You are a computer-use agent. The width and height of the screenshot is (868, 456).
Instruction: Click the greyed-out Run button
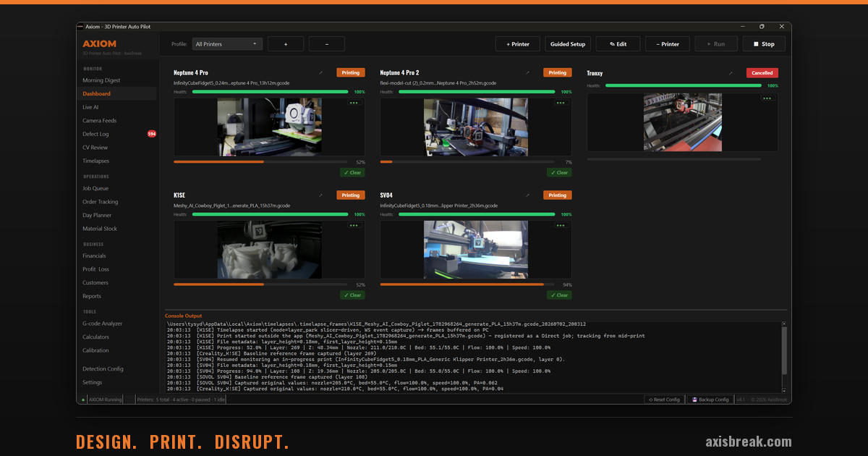716,44
